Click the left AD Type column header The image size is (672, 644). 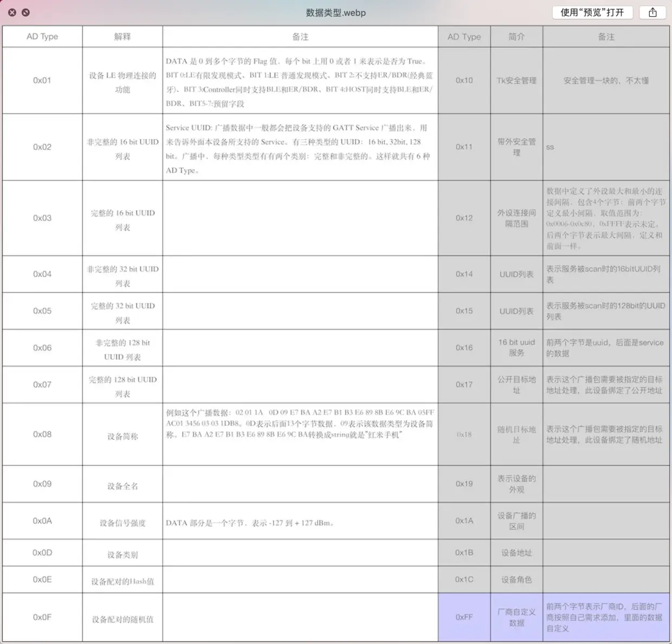[x=42, y=36]
